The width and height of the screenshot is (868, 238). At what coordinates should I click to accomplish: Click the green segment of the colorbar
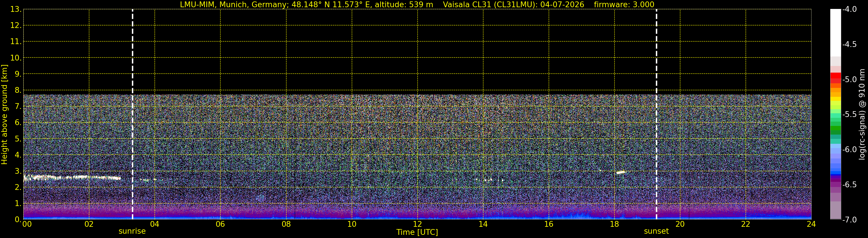tap(835, 130)
